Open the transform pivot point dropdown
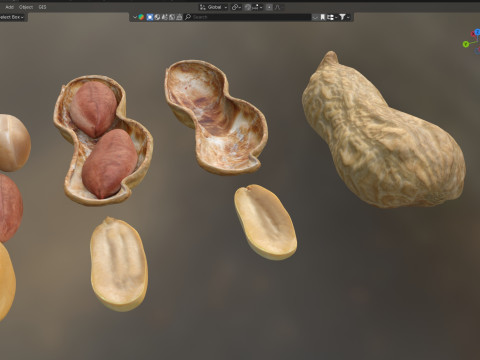Screen dimensions: 480x360 [236, 7]
